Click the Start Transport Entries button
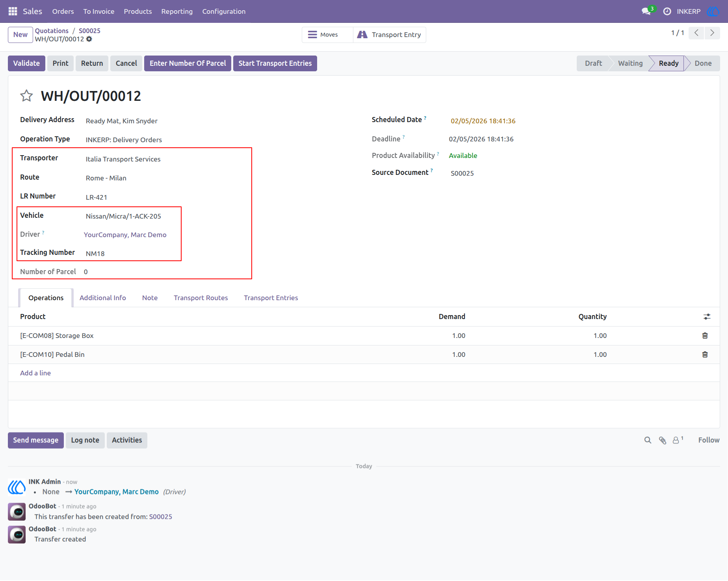Viewport: 728px width, 581px height. 275,63
